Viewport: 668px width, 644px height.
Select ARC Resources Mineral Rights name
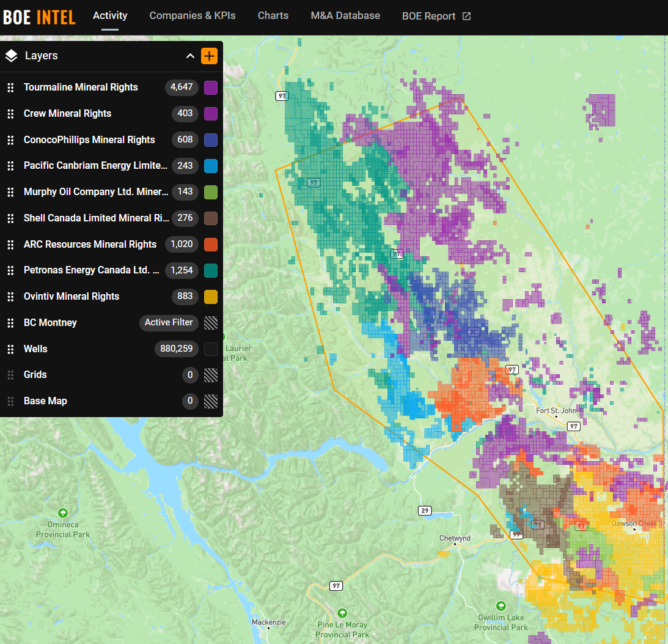[x=90, y=245]
